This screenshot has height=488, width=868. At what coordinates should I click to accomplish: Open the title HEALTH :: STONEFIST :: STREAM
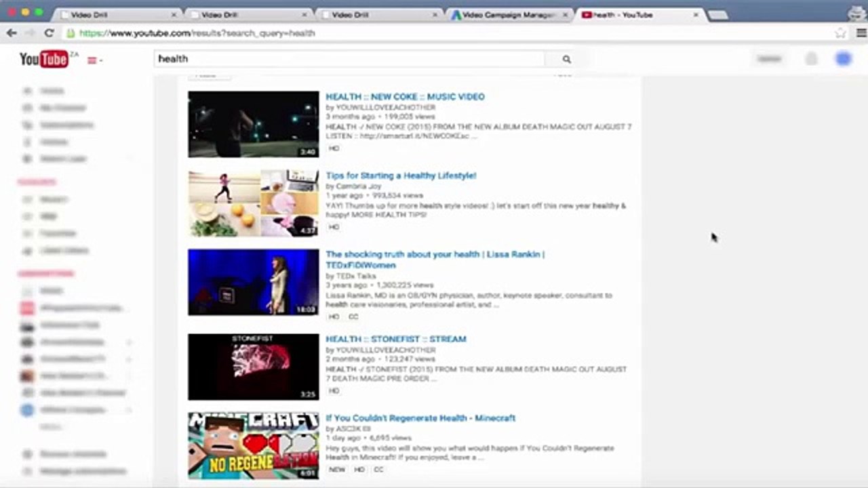click(x=396, y=339)
